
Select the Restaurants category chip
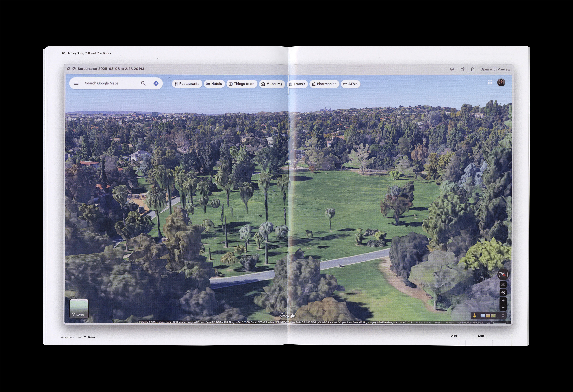point(187,84)
